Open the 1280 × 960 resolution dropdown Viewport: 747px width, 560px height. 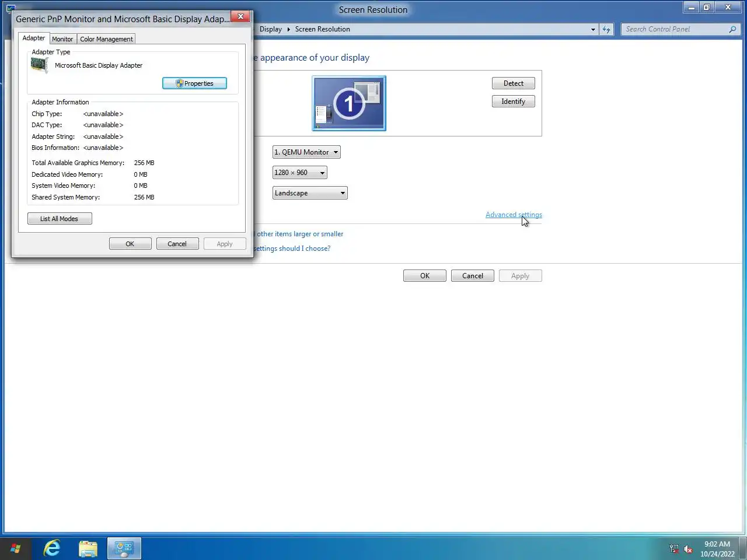[x=299, y=173]
